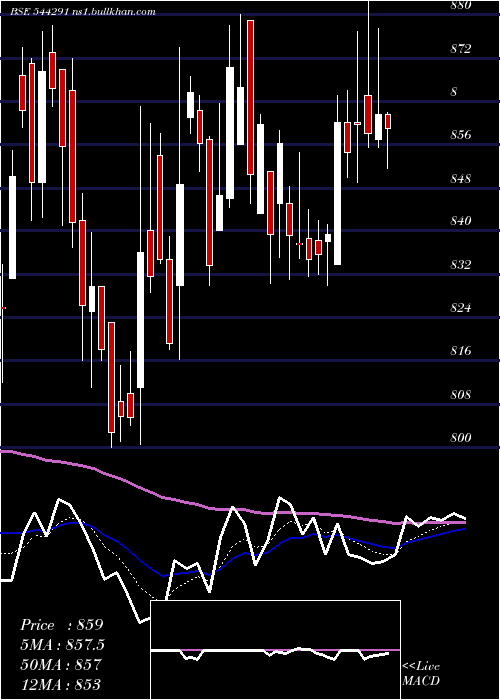Image resolution: width=500 pixels, height=700 pixels.
Task: Click the 880 price axis label
Action: click(461, 6)
